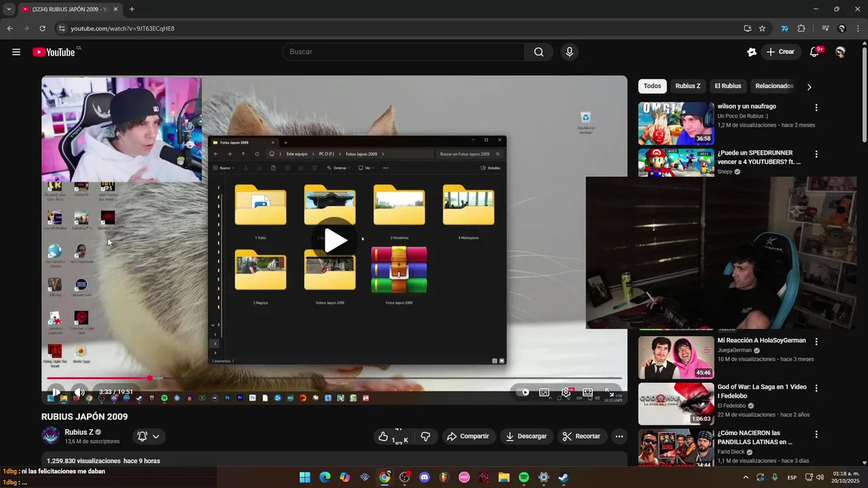Click the address bar URL
The image size is (868, 488).
point(123,28)
